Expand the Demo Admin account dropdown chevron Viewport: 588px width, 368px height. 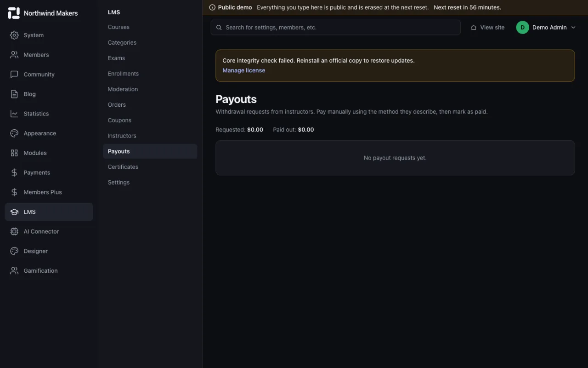[573, 28]
